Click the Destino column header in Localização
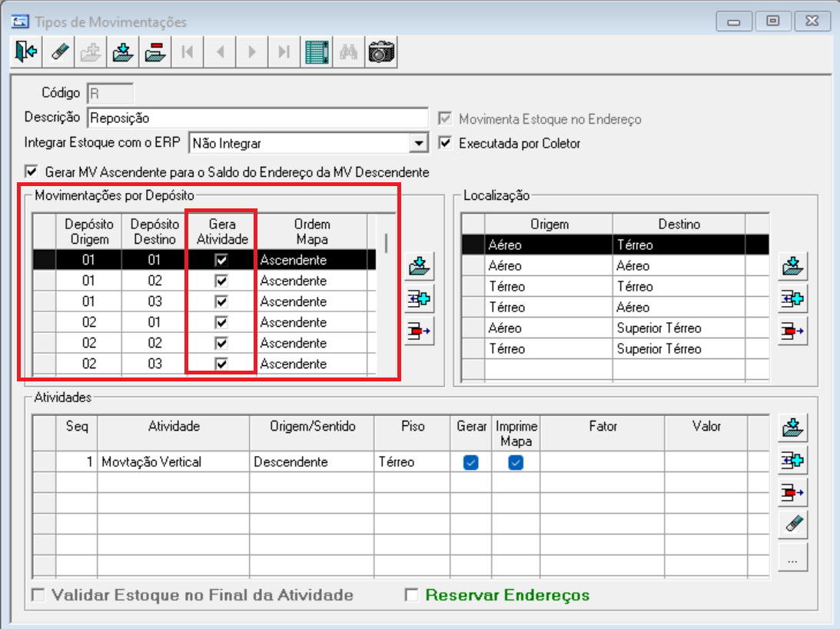This screenshot has height=629, width=840. pyautogui.click(x=679, y=224)
